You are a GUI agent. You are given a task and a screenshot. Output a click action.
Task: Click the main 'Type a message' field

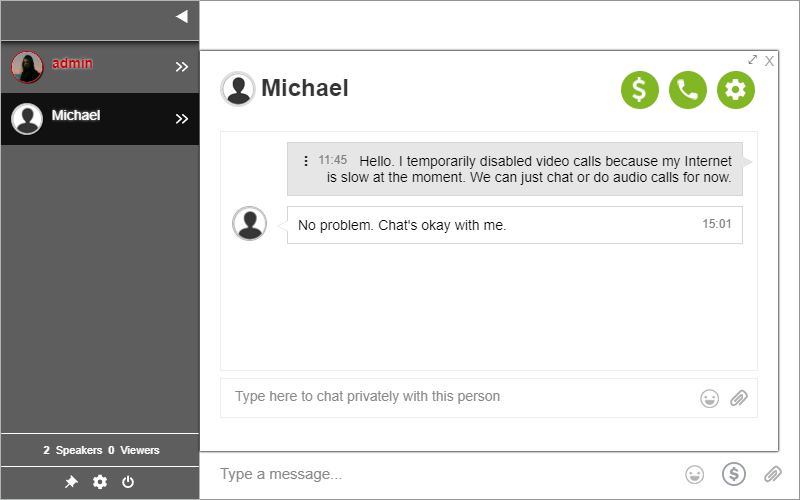click(x=440, y=474)
